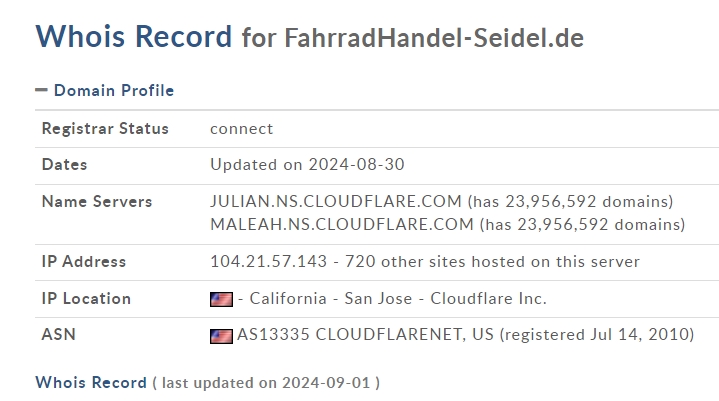Click the JULIAN.NS.CLOUDFLARE.COM name server
Screen dimensions: 719x401
click(x=336, y=201)
